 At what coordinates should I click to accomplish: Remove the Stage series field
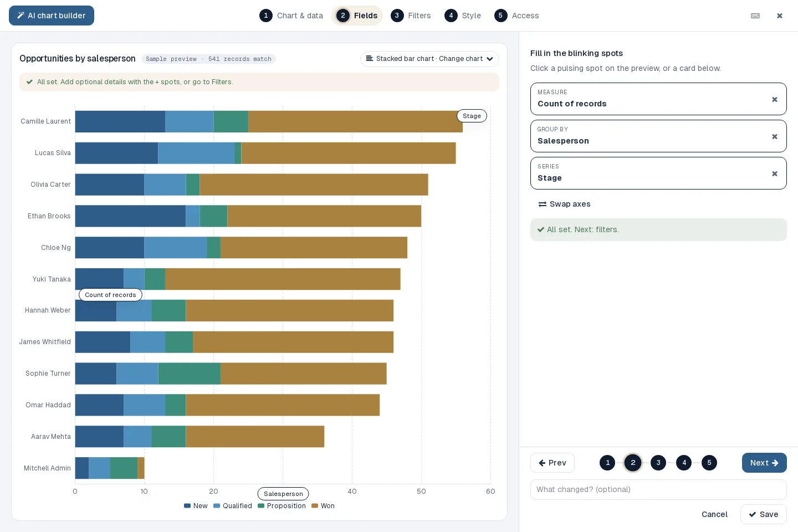(x=775, y=173)
